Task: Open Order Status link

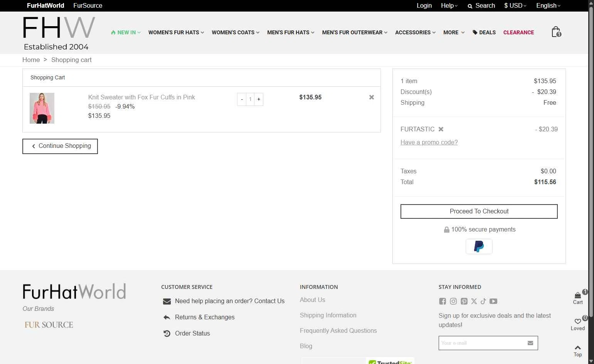Action: 192,333
